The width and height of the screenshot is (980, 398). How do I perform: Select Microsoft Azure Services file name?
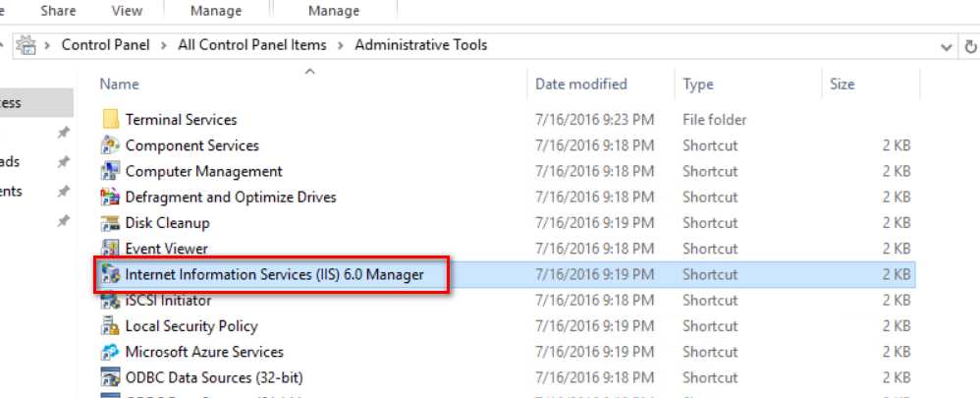tap(204, 352)
